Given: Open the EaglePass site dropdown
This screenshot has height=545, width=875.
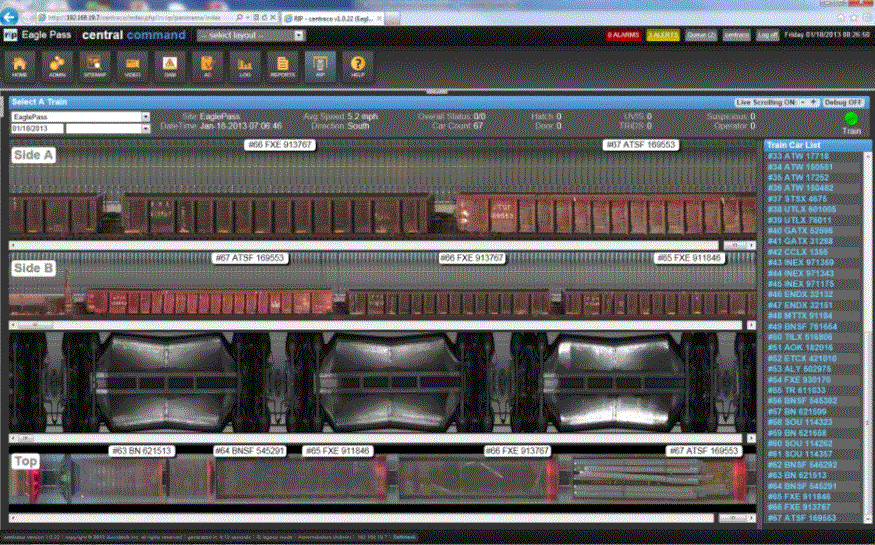Looking at the screenshot, I should point(80,117).
